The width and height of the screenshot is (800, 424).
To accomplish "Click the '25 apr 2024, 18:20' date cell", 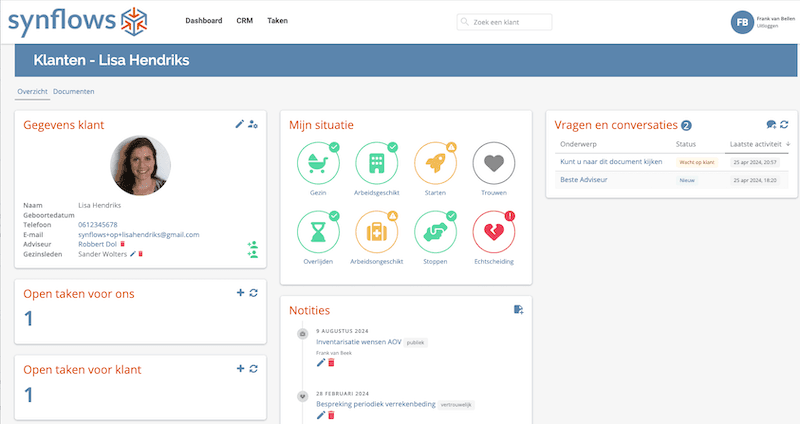I will point(755,180).
